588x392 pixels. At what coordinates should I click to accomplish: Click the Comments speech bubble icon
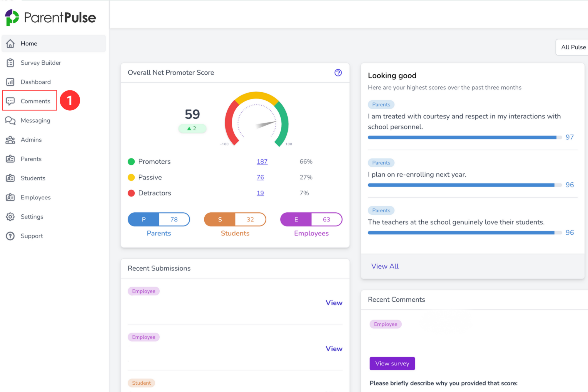(10, 101)
